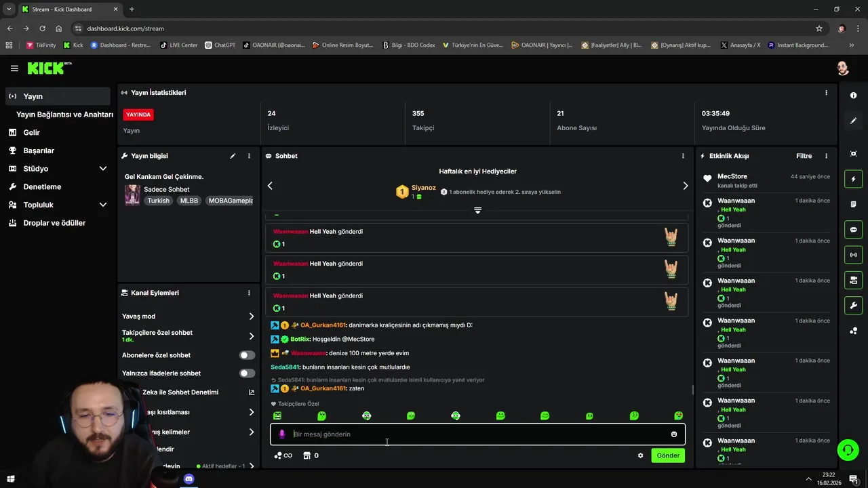Open Yavaş mod options arrow
The height and width of the screenshot is (488, 868).
point(252,317)
